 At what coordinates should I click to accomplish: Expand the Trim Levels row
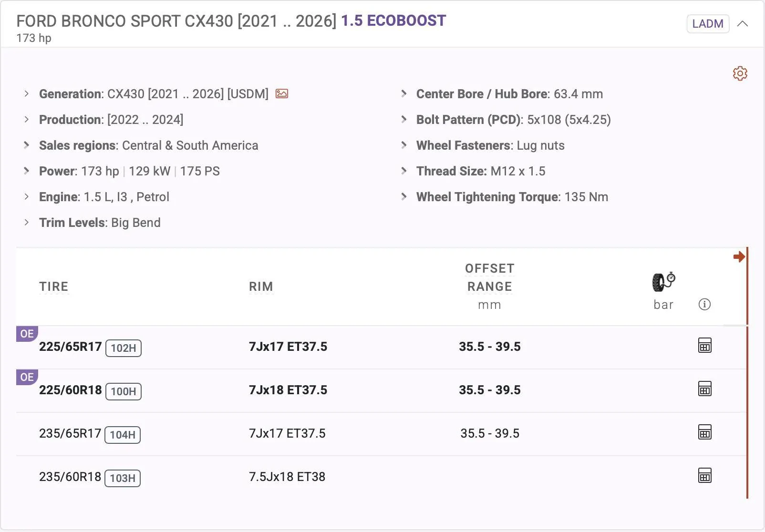coord(26,222)
